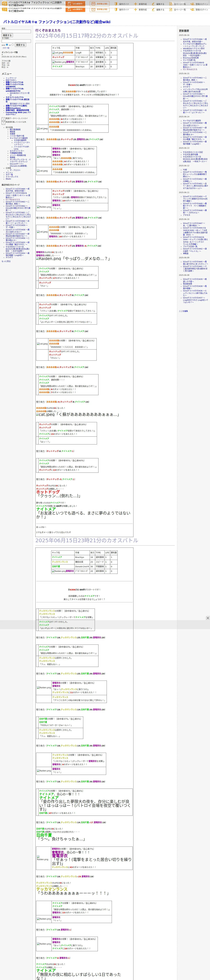
Task: Open the wiki title バトルロイヤルR+α ファンフィクション総合wiki
Action: tap(57, 22)
